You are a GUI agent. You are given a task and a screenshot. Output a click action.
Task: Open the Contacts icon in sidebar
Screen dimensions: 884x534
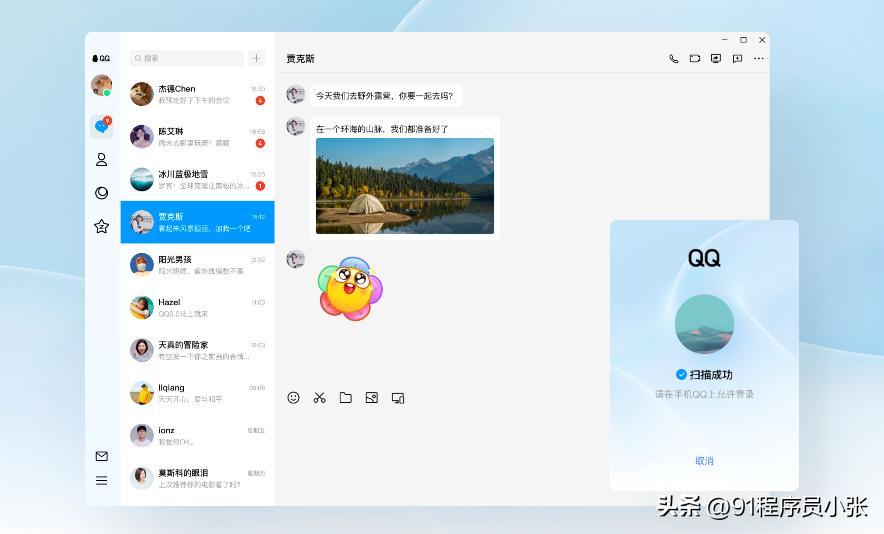pos(101,160)
